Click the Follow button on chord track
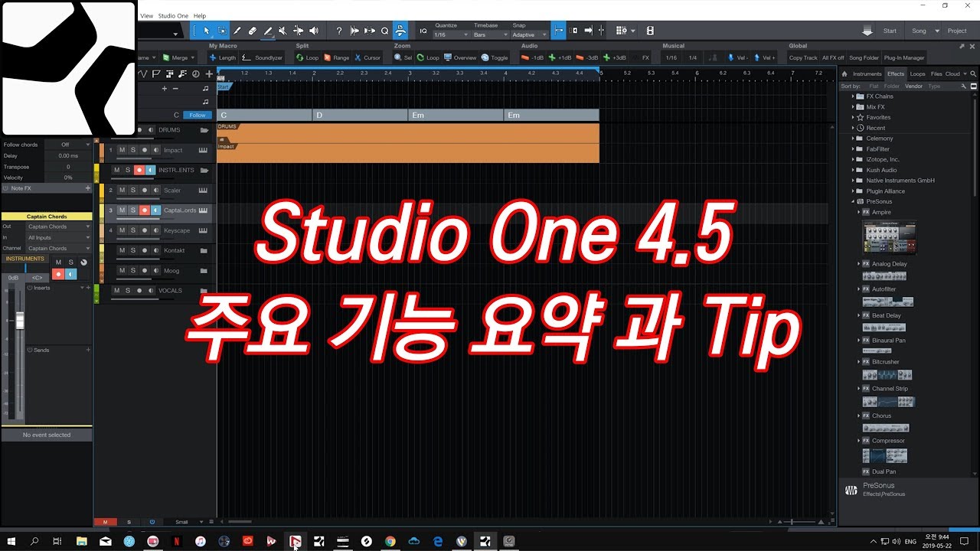This screenshot has width=980, height=551. pyautogui.click(x=198, y=115)
